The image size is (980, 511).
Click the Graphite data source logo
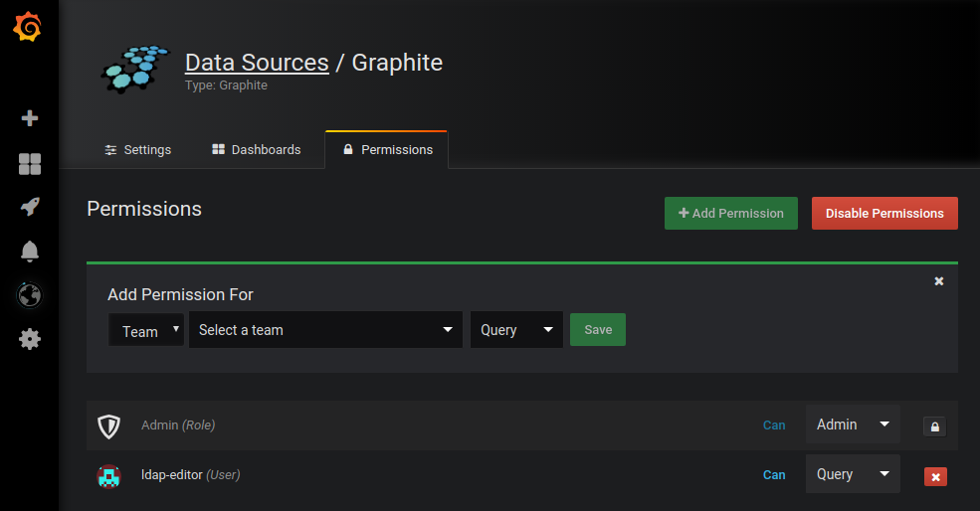(x=135, y=69)
